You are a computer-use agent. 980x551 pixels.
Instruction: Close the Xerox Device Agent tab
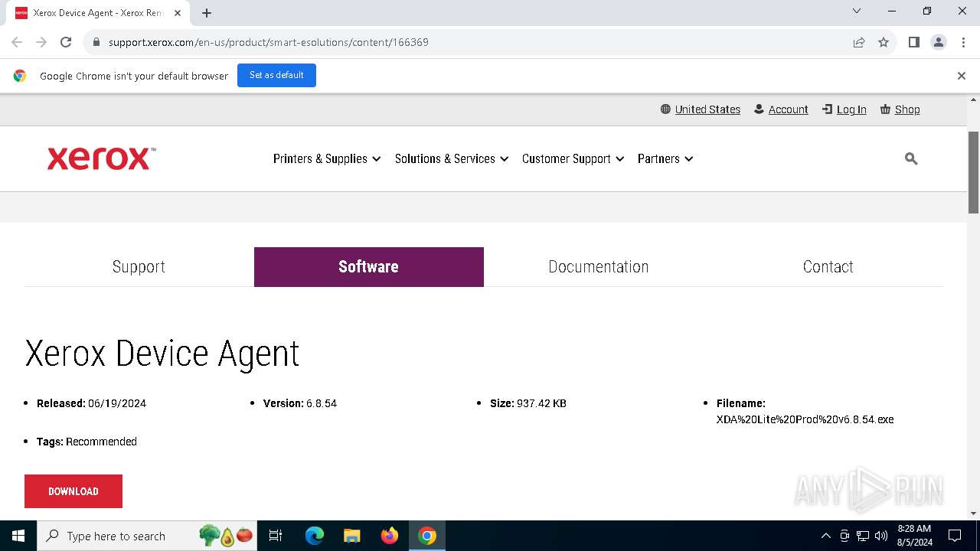(178, 13)
